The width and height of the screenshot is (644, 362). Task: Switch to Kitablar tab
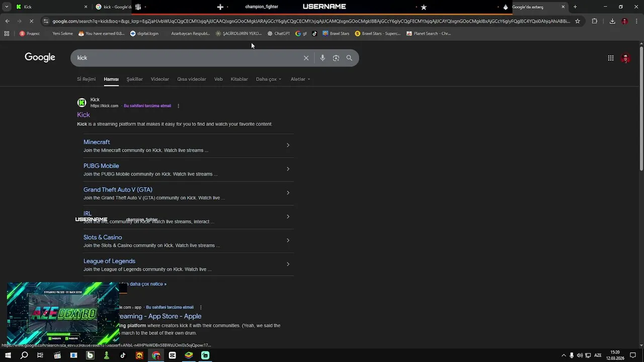coord(239,79)
